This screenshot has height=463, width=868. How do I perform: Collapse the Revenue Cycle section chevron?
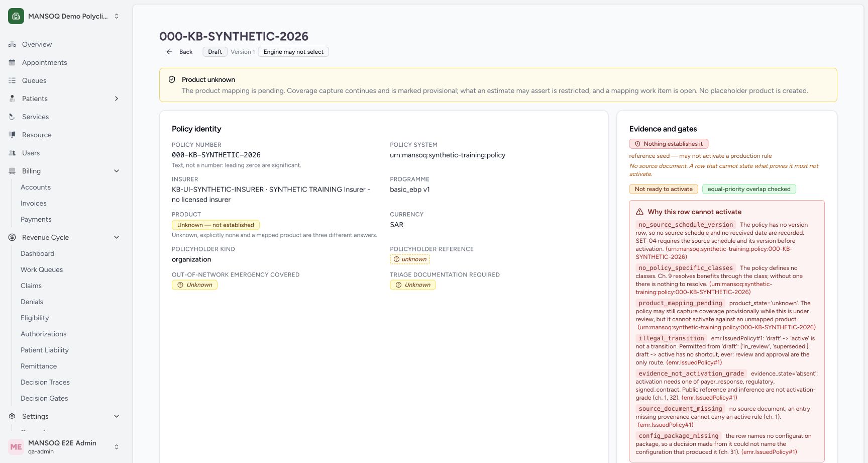tap(117, 237)
